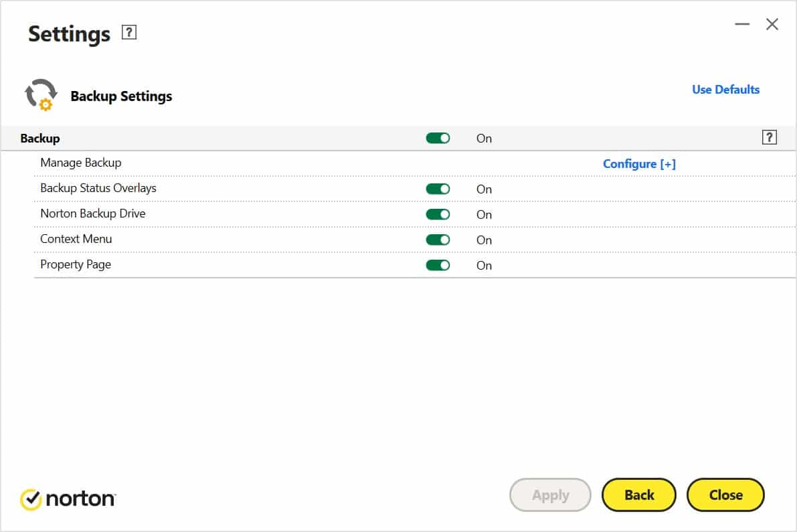Click the Apply button
This screenshot has width=797, height=532.
coord(551,495)
